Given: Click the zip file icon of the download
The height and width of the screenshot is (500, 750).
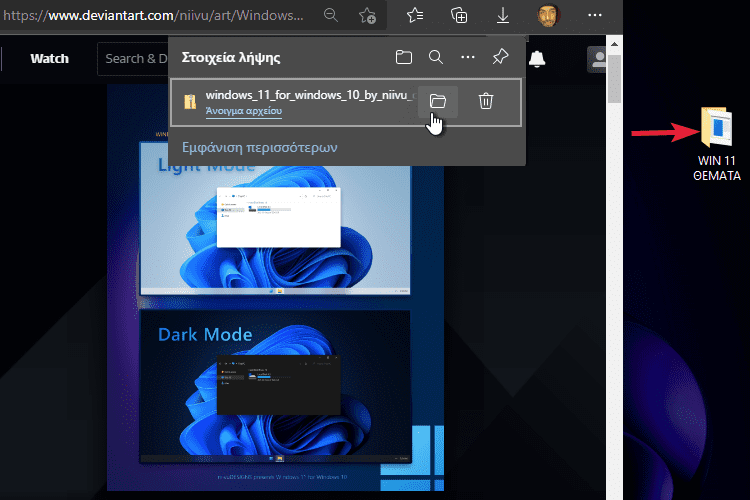Looking at the screenshot, I should tap(190, 102).
